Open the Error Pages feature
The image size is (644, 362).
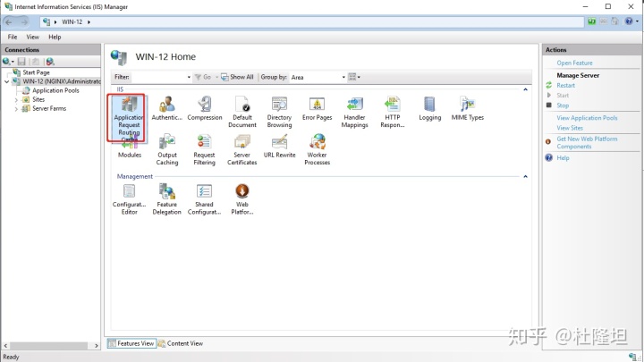317,108
